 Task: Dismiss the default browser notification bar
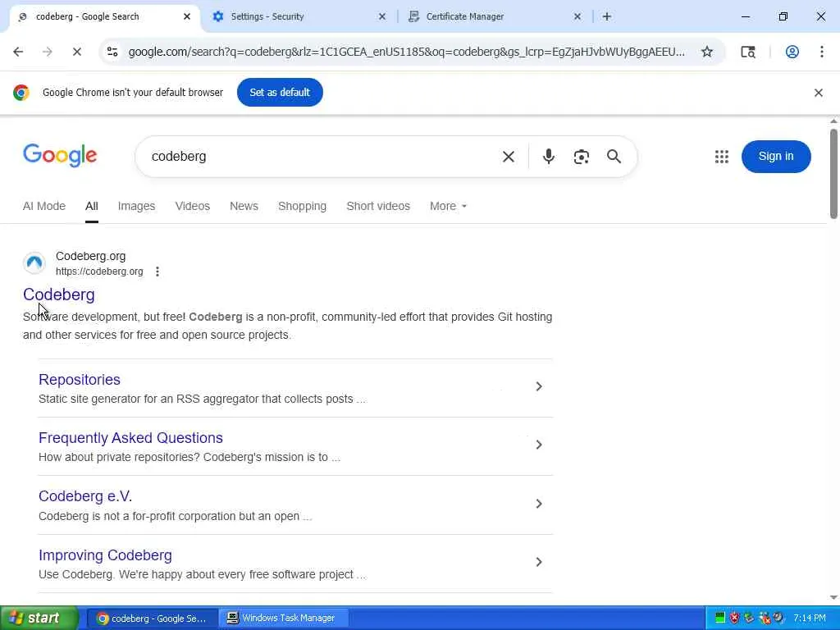818,93
